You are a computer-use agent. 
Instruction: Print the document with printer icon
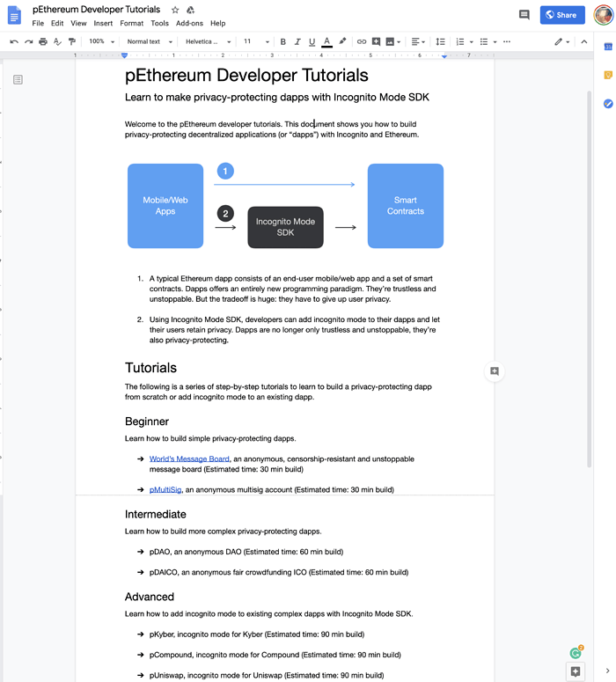[43, 41]
